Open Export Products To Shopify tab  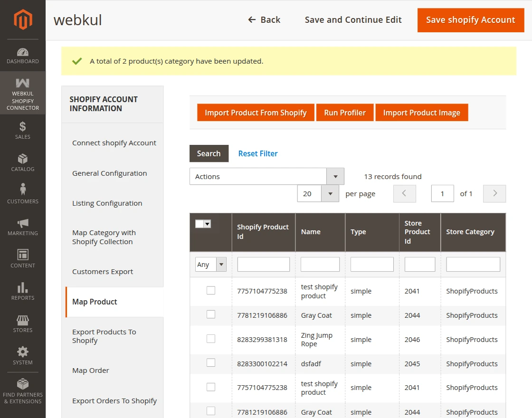104,336
